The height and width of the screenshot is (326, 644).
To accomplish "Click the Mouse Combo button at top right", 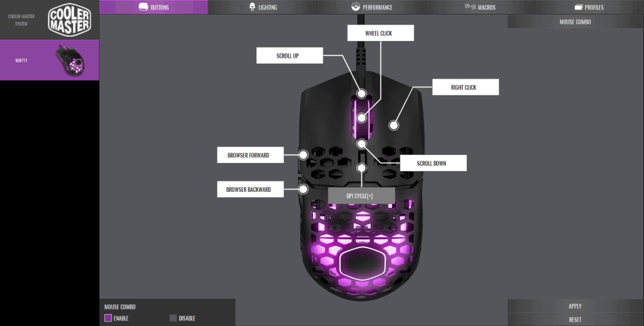I will (x=575, y=22).
